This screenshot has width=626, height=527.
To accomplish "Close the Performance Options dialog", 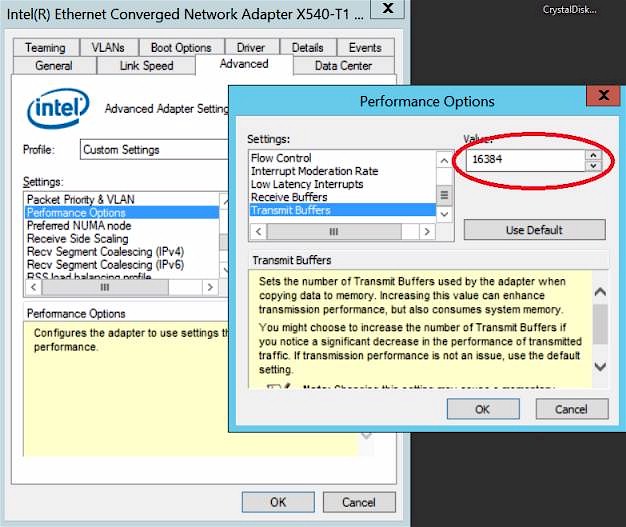I will [x=603, y=95].
